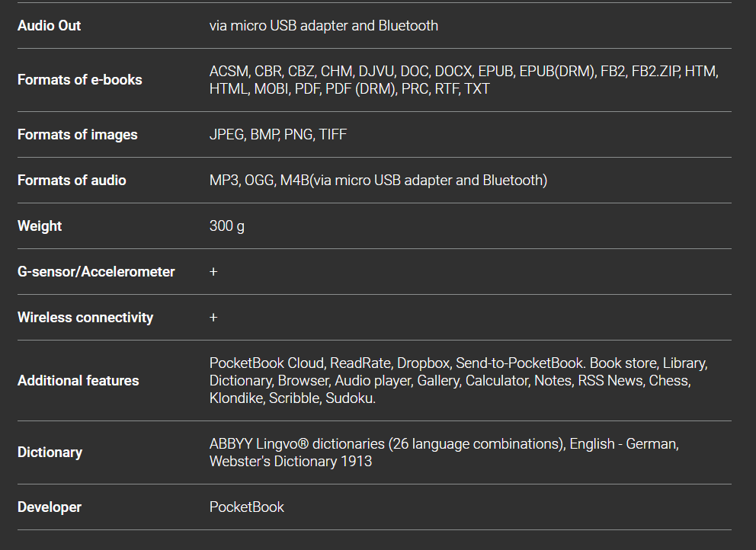Click the JPEG, BMP, PNG, TIFF value
Image resolution: width=756 pixels, height=550 pixels.
pyautogui.click(x=277, y=135)
